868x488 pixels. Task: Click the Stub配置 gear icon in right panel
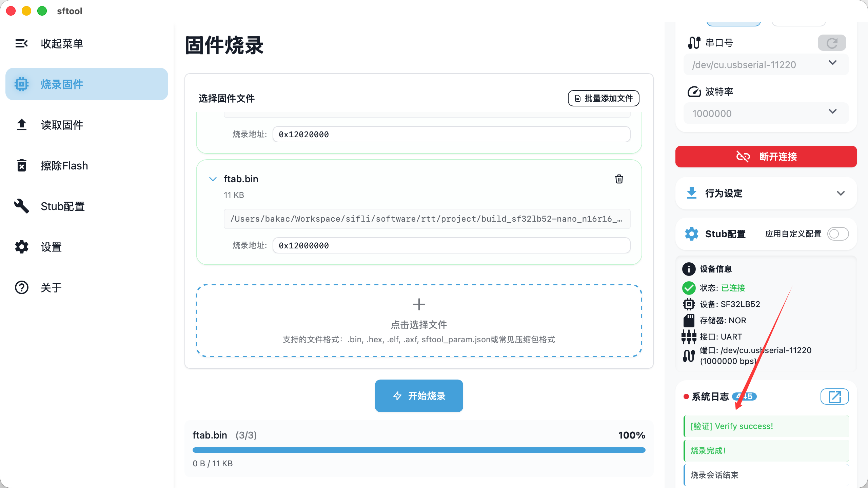[x=691, y=234]
